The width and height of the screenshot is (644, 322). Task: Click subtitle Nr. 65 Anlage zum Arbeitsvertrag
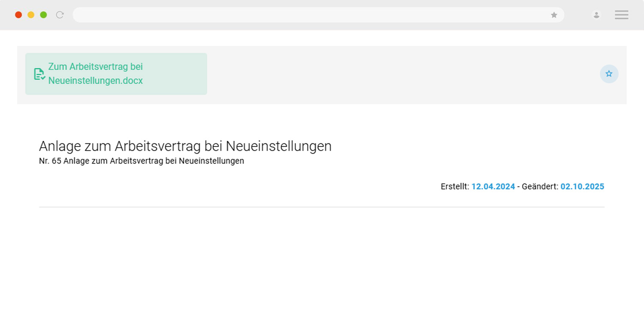pyautogui.click(x=142, y=161)
